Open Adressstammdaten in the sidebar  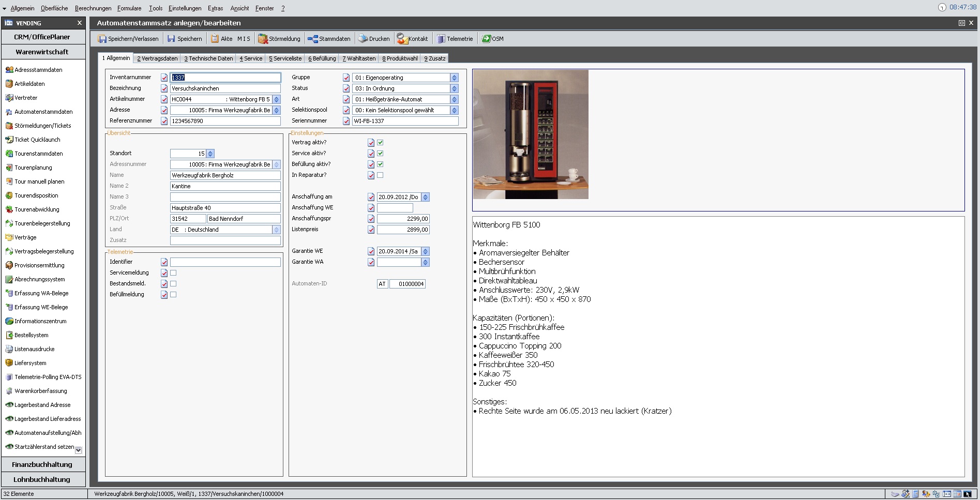click(38, 70)
